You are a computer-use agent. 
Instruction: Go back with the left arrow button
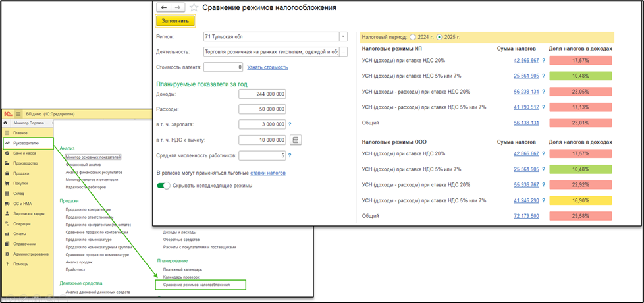point(164,7)
